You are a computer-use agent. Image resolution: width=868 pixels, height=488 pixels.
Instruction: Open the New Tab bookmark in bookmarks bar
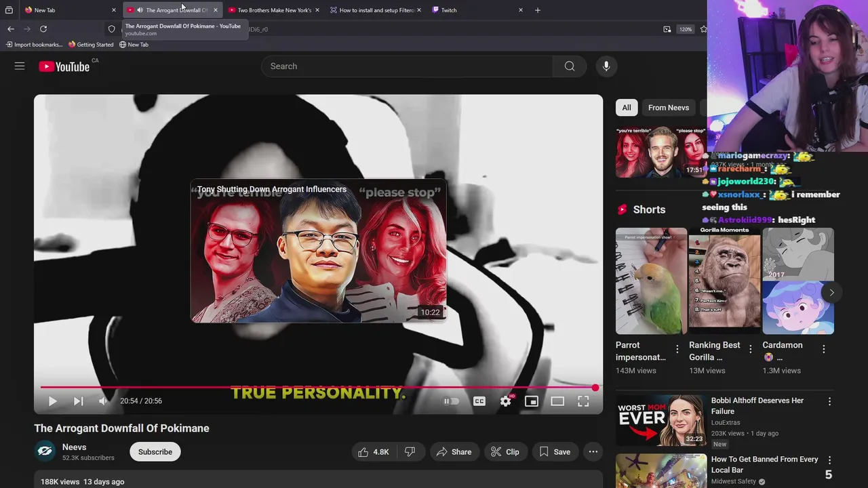pyautogui.click(x=134, y=45)
